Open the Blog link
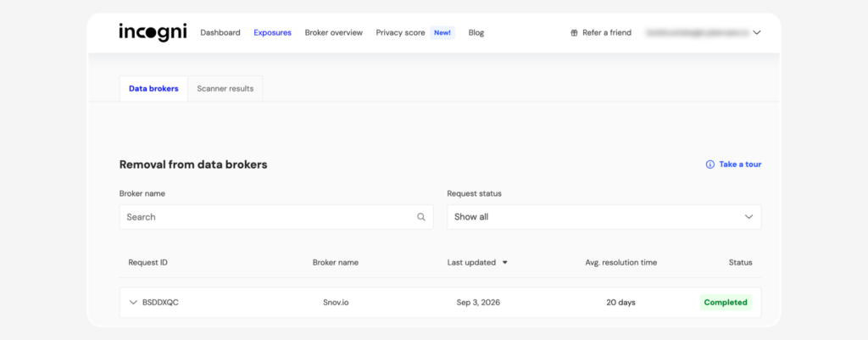Image resolution: width=868 pixels, height=340 pixels. (476, 33)
